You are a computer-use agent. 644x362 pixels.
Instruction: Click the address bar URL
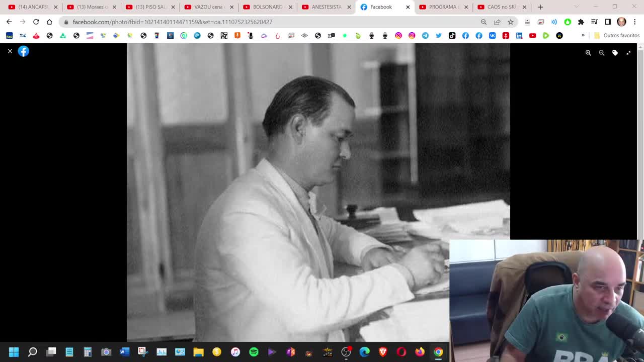click(173, 22)
